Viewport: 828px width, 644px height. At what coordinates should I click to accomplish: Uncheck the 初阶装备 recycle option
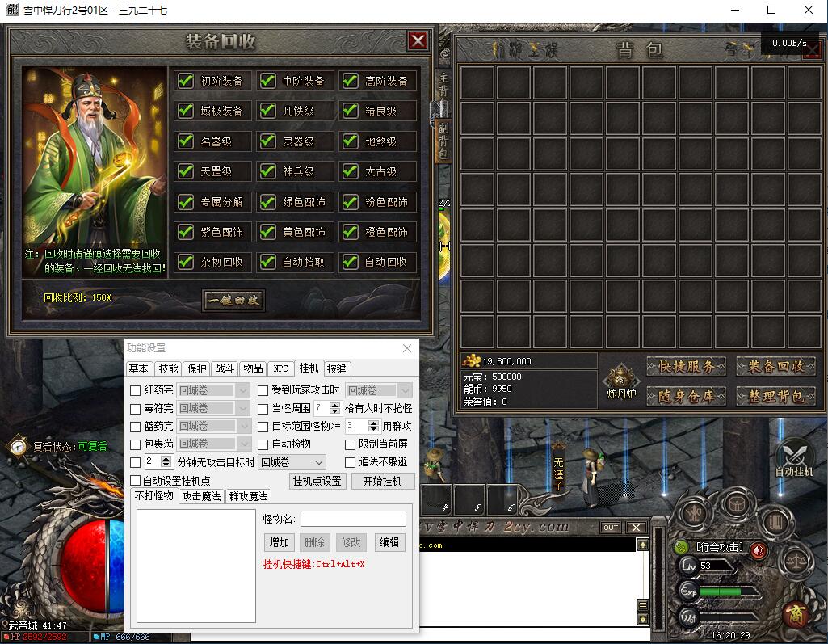pyautogui.click(x=187, y=81)
